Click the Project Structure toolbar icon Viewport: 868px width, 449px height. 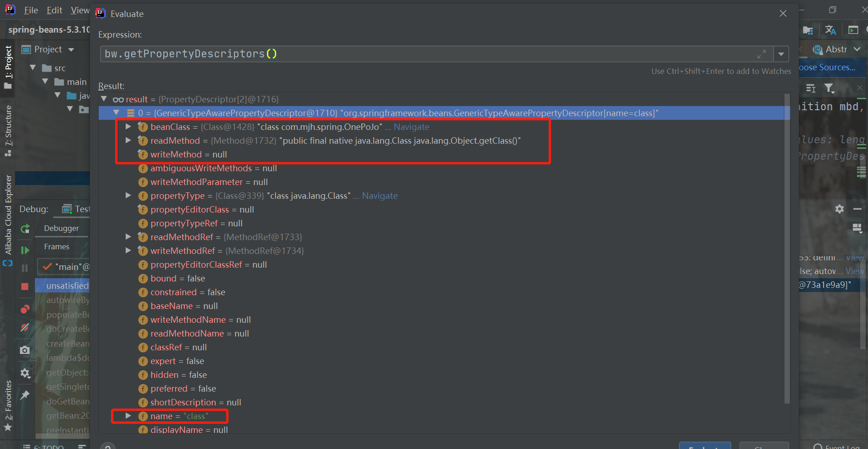(x=808, y=30)
